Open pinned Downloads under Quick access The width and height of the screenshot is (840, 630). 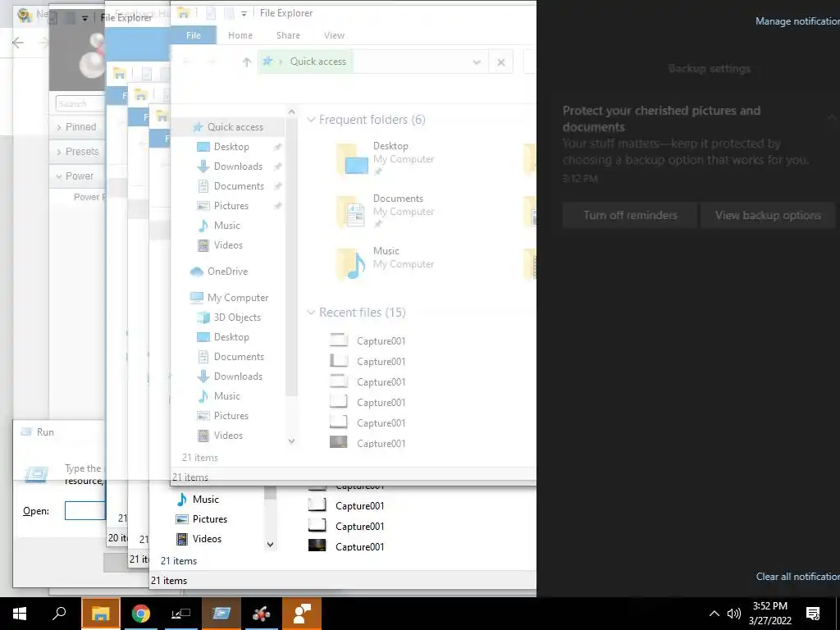pos(238,167)
